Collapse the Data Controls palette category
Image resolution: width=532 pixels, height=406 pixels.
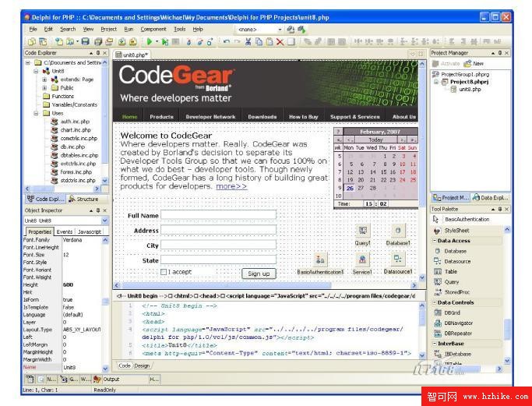435,302
